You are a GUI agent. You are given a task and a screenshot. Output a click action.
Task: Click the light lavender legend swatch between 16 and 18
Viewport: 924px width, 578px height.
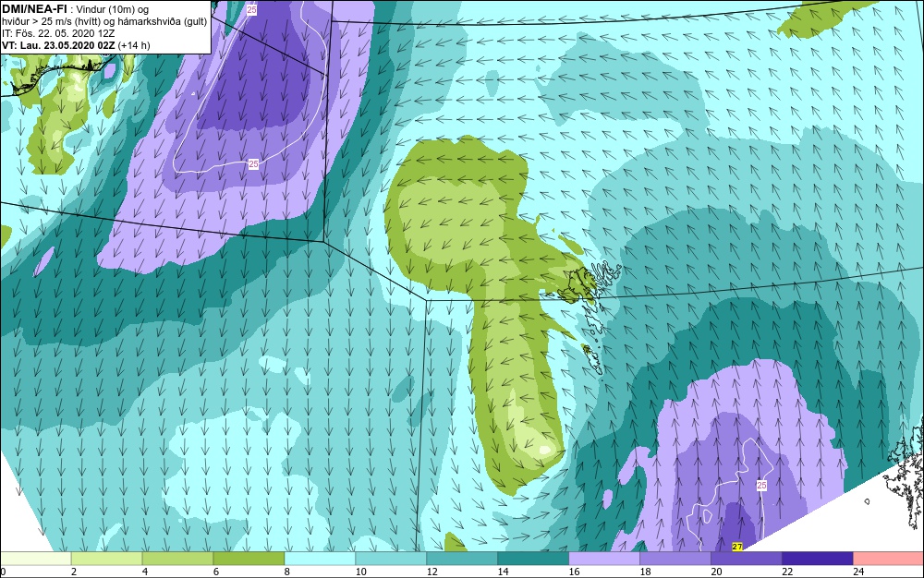604,559
